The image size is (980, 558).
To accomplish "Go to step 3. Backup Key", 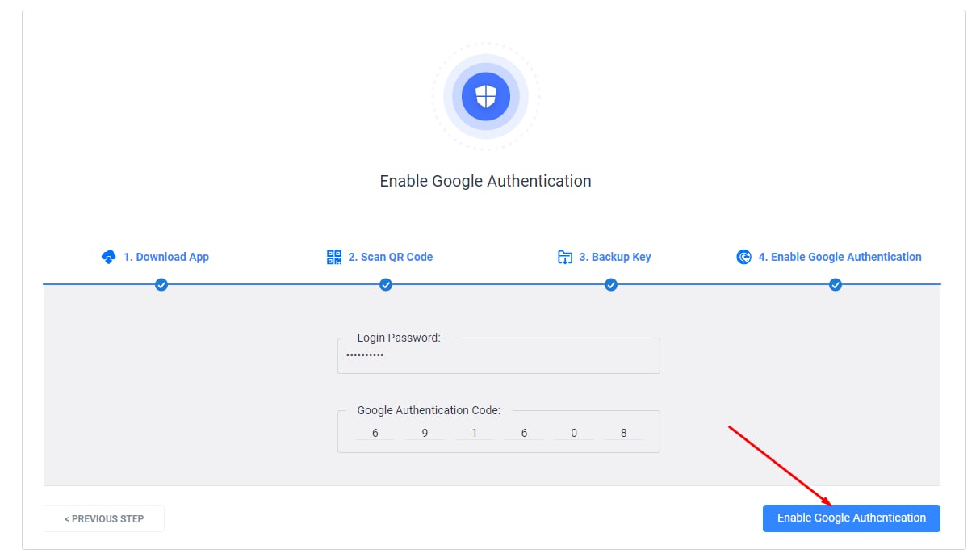I will [x=615, y=257].
